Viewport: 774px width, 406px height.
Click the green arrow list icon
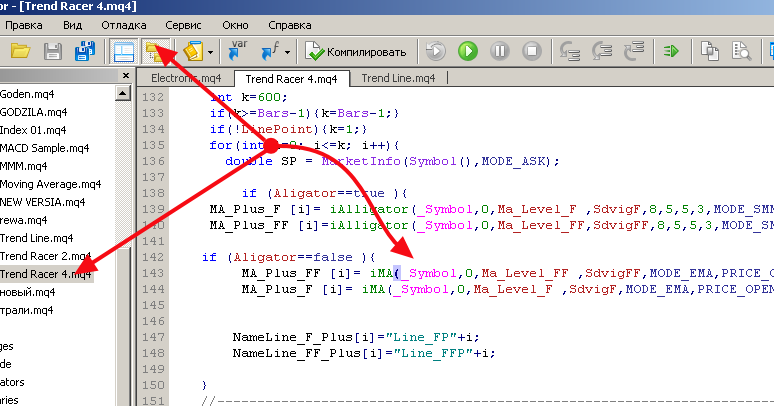(671, 51)
